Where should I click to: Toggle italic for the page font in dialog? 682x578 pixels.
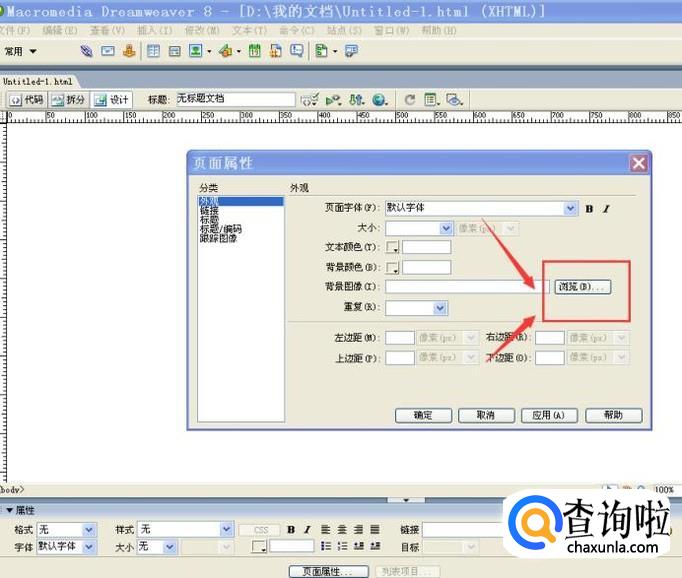[606, 209]
